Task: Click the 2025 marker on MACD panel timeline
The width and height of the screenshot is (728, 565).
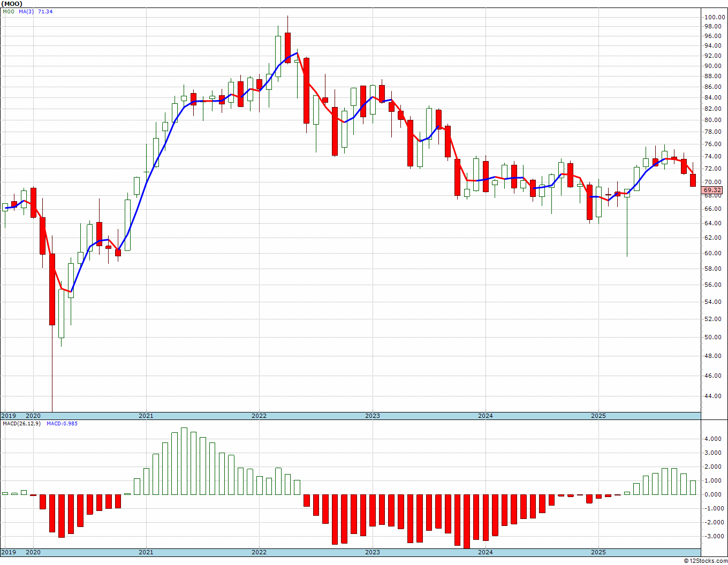Action: pyautogui.click(x=598, y=552)
